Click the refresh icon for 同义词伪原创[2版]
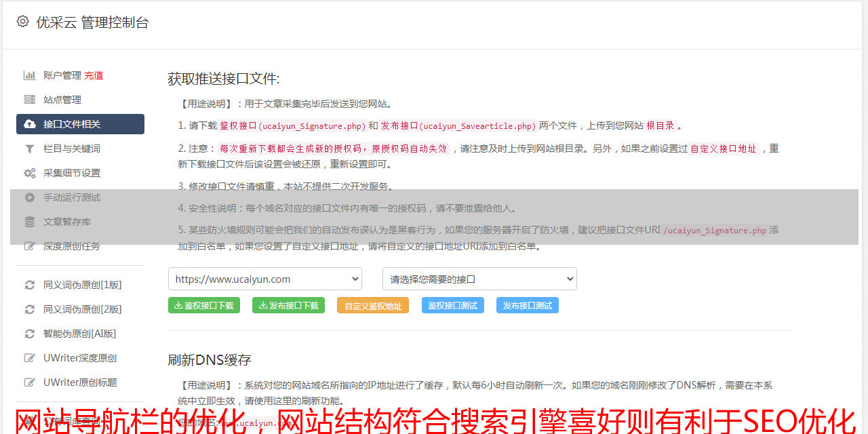 (x=30, y=309)
